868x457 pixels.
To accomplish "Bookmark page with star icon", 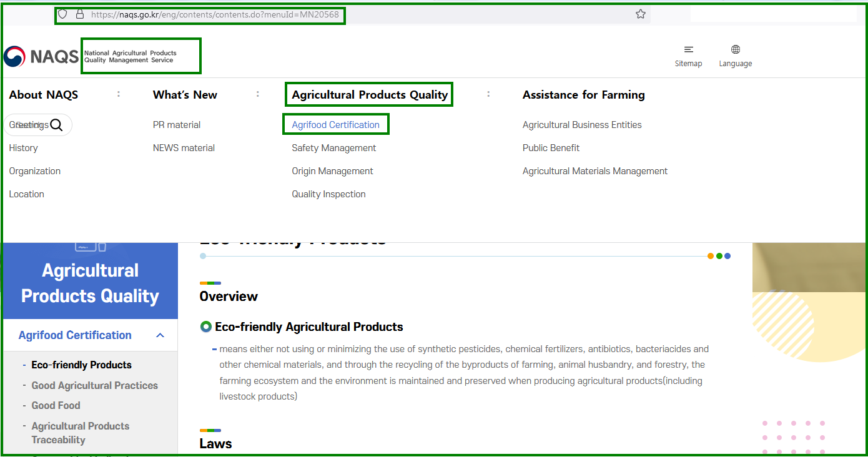I will 640,14.
